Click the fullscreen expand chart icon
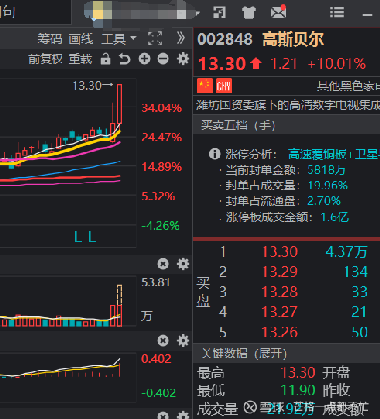 coord(155,38)
